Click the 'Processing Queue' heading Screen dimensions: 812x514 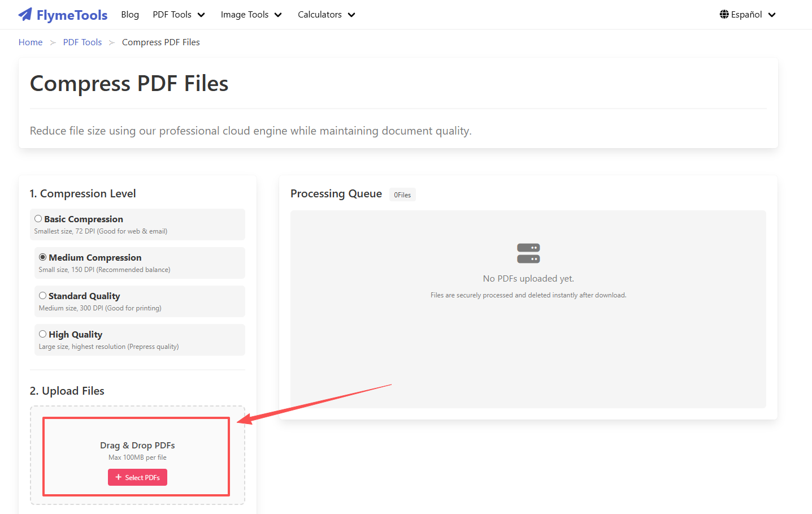tap(336, 193)
